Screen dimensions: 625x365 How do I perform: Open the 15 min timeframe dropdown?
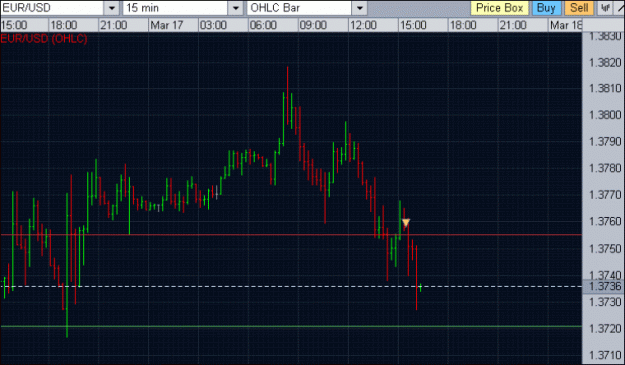[x=236, y=8]
